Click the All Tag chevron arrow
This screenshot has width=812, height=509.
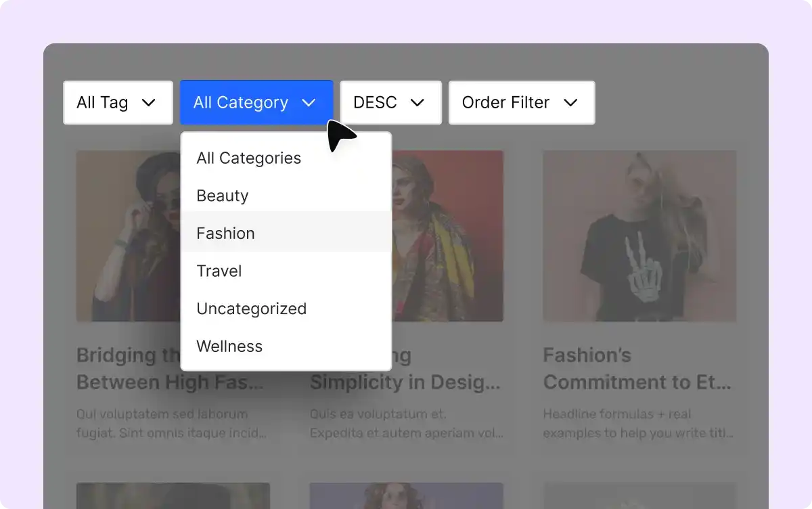click(149, 103)
